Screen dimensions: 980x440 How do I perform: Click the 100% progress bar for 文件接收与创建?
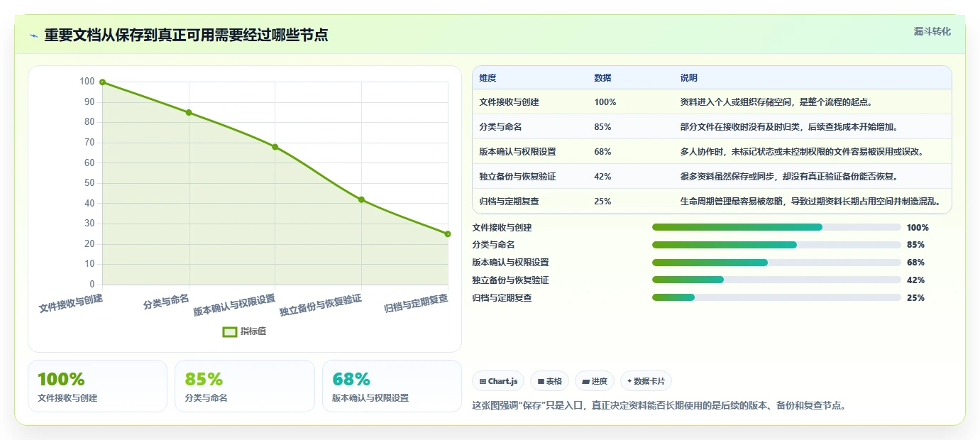776,227
